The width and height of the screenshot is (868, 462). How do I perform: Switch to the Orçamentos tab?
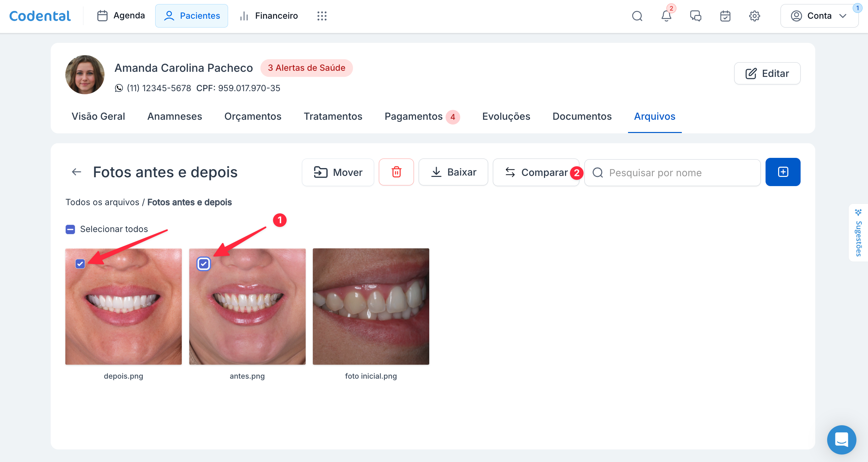coord(253,116)
